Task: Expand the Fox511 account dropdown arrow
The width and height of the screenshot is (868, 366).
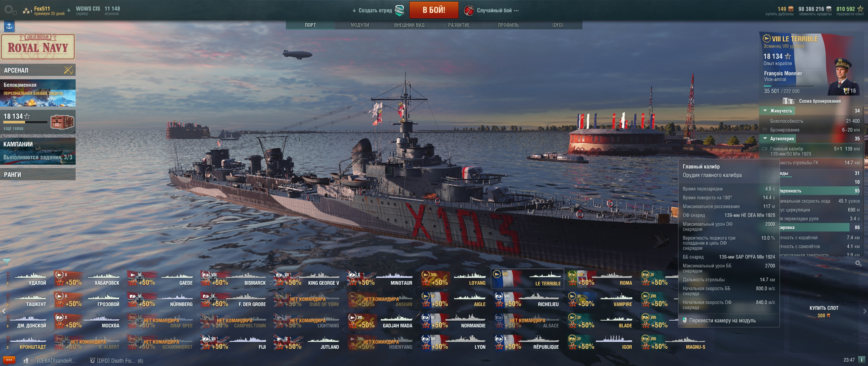Action: point(69,10)
